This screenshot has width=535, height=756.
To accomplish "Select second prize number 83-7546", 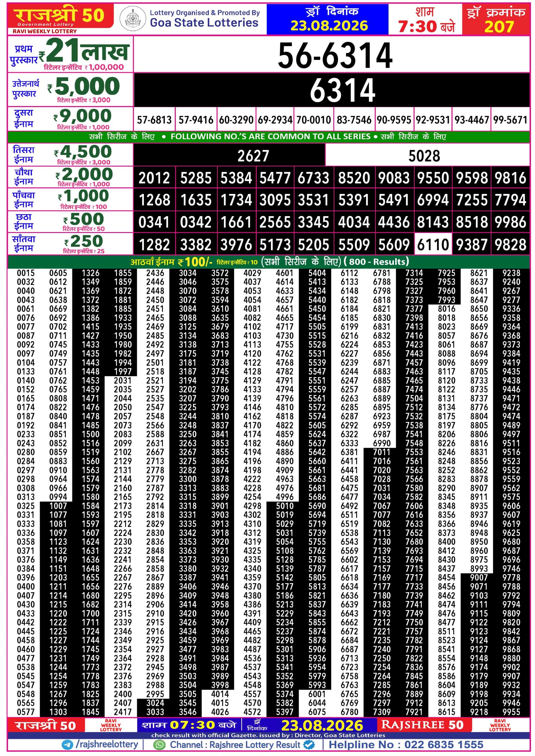I will coord(354,120).
